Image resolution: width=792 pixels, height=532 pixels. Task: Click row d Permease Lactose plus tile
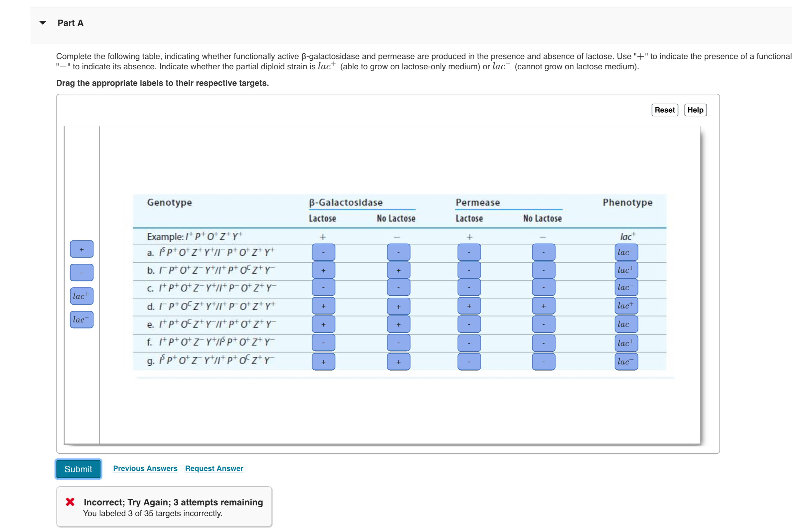[x=469, y=306]
